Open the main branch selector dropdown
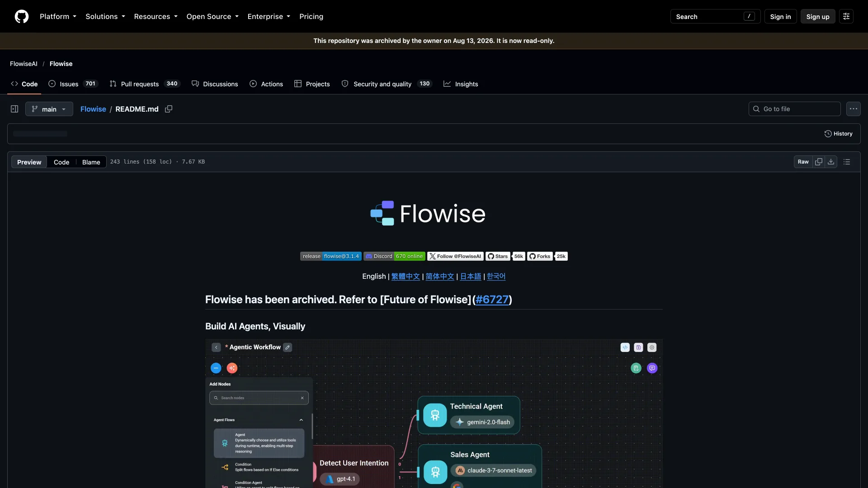 (49, 109)
